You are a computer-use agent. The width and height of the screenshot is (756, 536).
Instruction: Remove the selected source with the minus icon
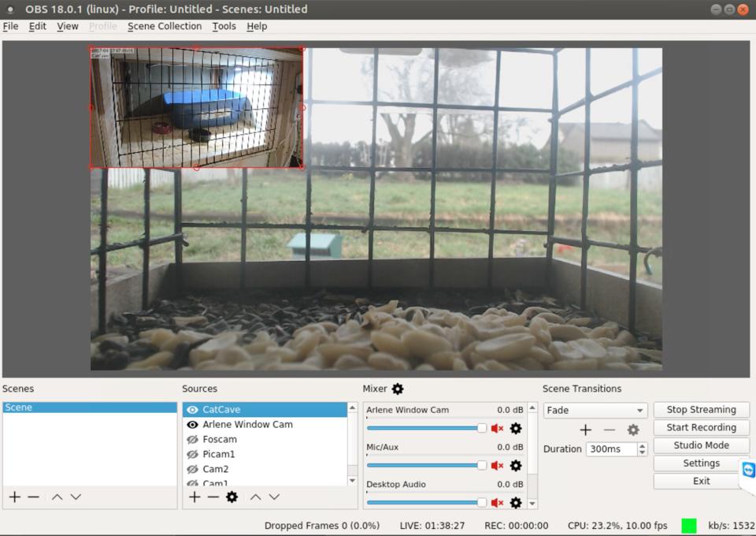[213, 497]
